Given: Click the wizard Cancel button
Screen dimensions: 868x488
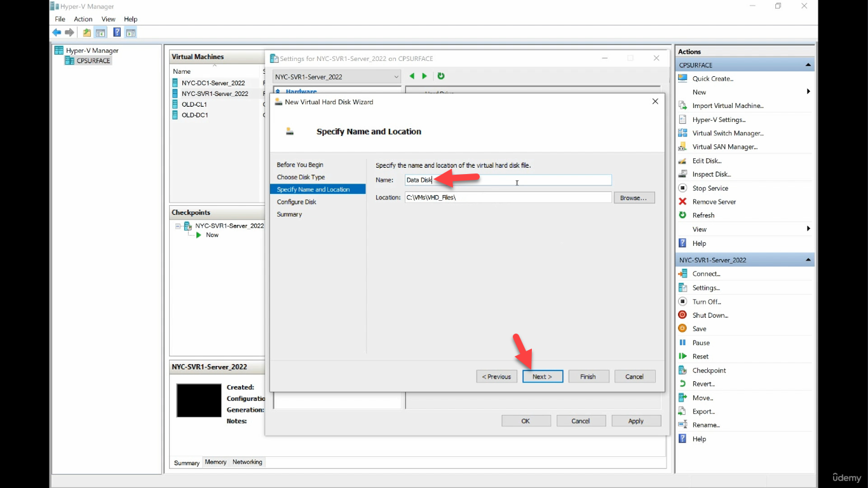Looking at the screenshot, I should 635,376.
